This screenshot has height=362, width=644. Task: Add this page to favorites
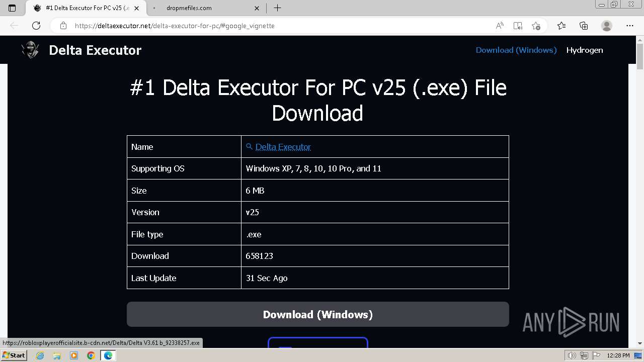point(536,26)
